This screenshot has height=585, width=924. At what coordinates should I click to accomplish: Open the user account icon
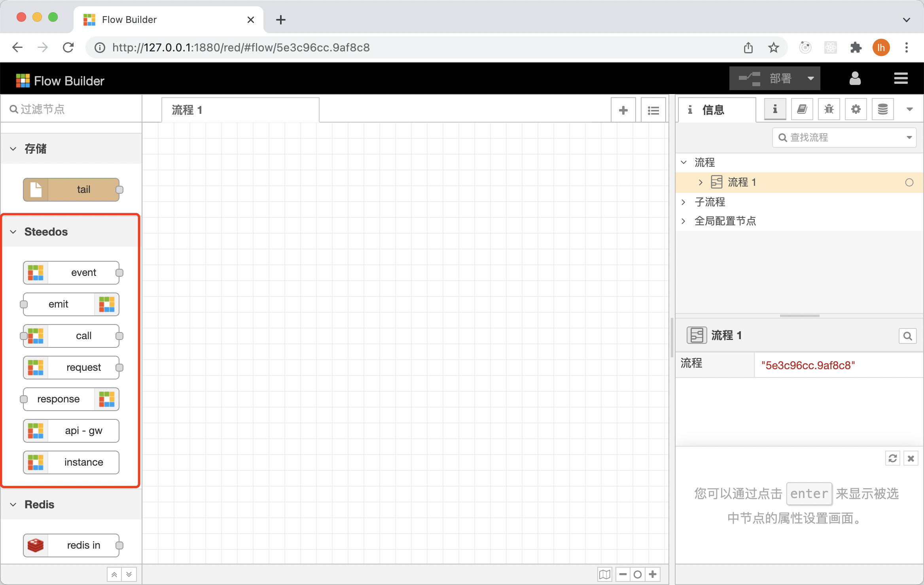click(855, 78)
